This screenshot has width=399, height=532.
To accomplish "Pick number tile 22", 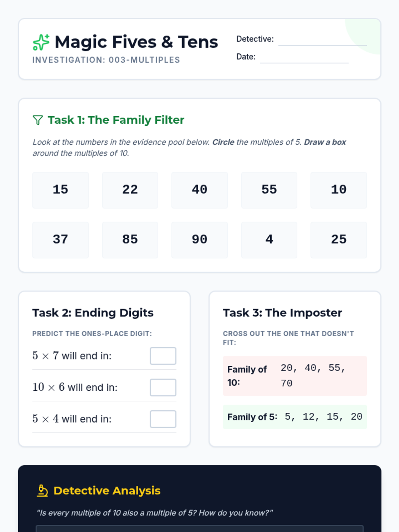I will 130,190.
